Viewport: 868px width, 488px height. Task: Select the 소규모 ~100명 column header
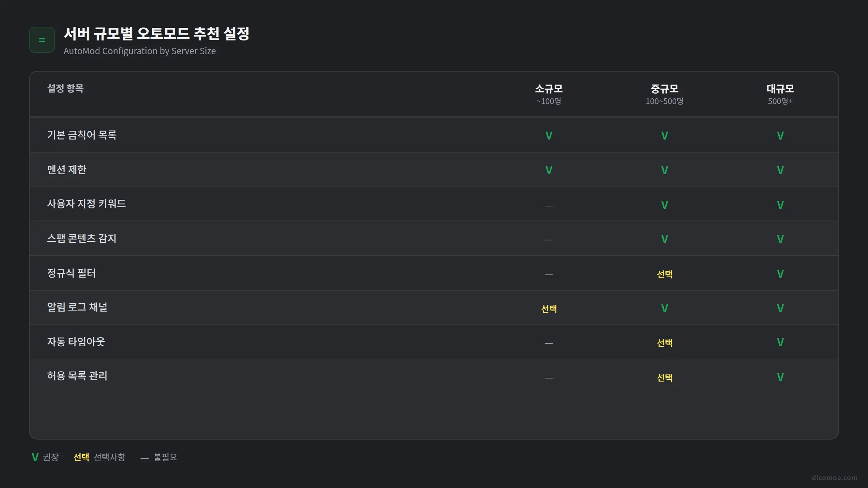(549, 94)
